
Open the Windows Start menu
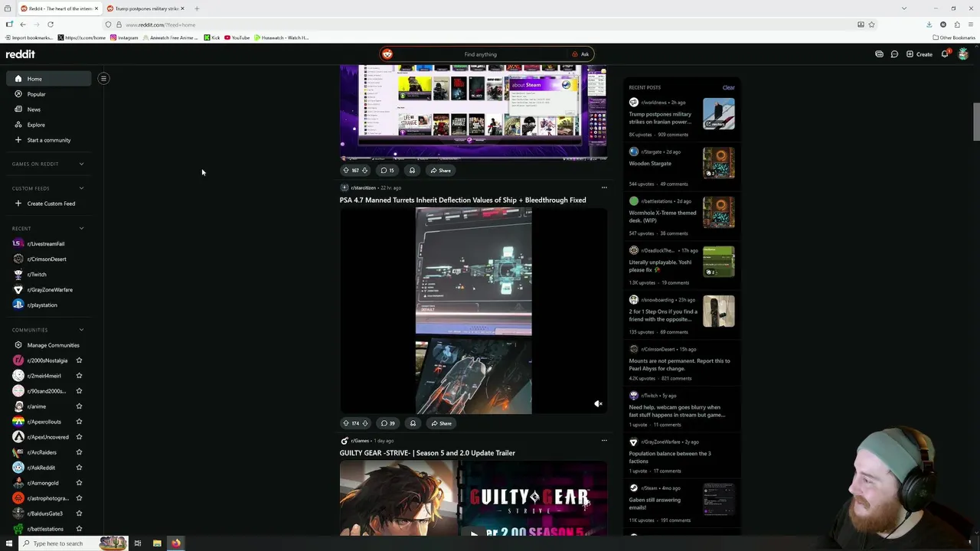tap(9, 543)
